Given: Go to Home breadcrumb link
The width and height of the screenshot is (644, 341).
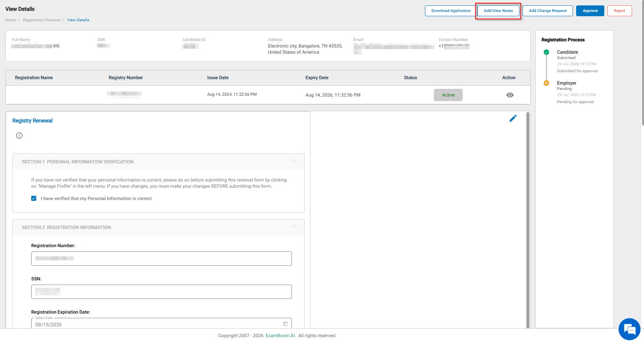Looking at the screenshot, I should click(11, 20).
